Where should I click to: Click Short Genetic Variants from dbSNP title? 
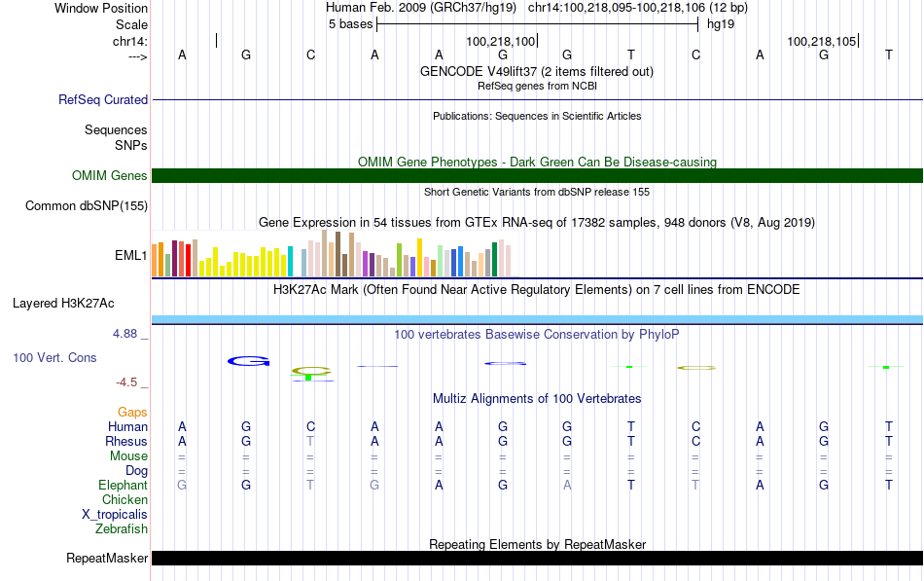coord(537,192)
